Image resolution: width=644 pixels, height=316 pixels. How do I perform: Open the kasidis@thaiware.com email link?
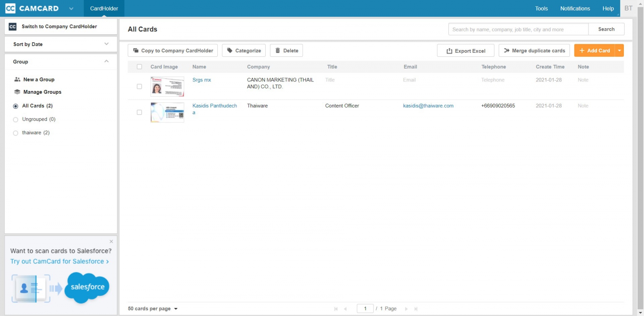[x=428, y=106]
